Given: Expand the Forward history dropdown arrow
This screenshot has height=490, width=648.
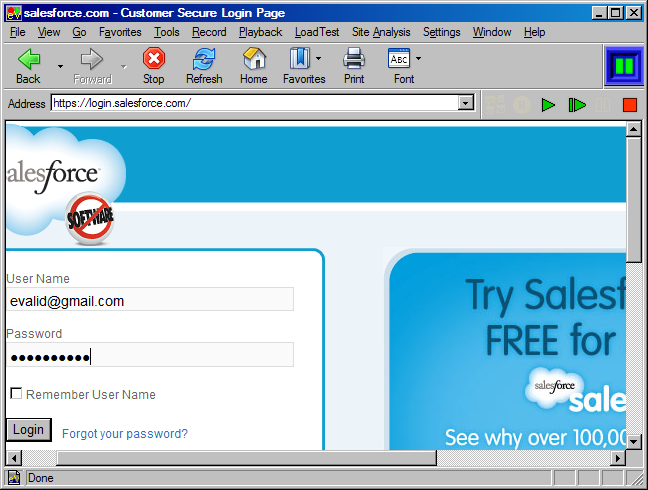Looking at the screenshot, I should point(124,66).
